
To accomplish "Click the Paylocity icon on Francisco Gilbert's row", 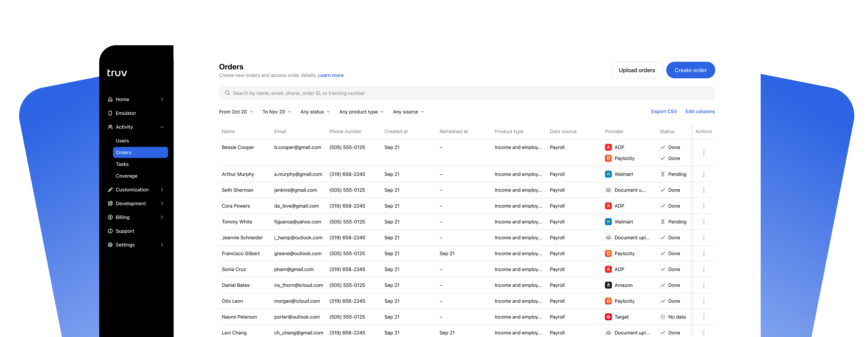I will click(x=608, y=253).
